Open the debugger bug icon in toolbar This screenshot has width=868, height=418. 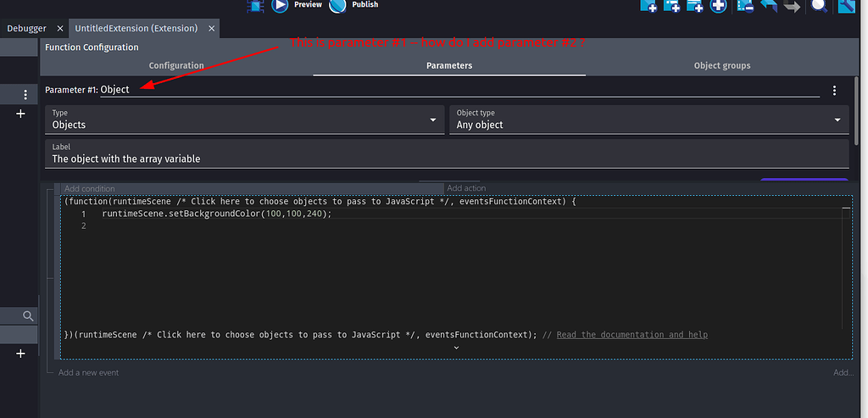pos(255,5)
